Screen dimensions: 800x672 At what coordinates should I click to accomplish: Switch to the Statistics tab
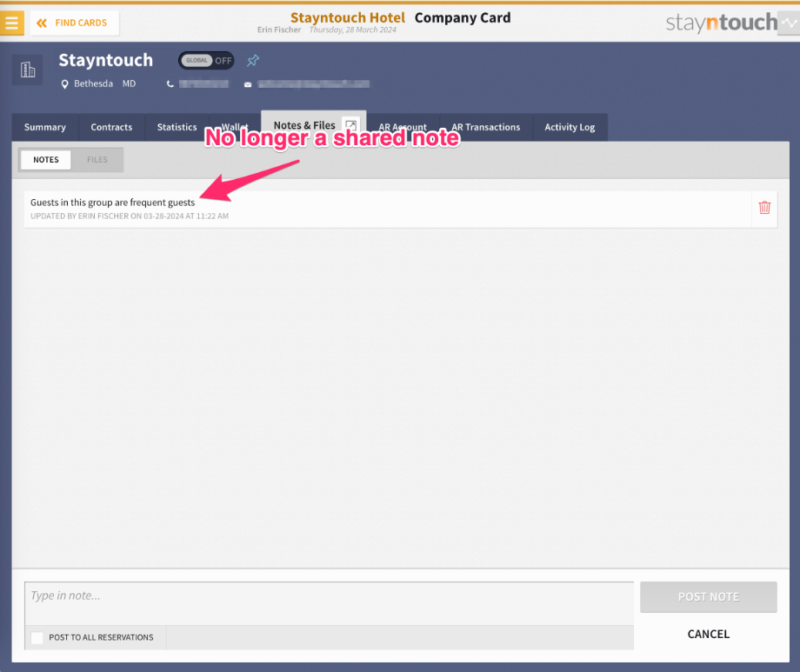177,127
